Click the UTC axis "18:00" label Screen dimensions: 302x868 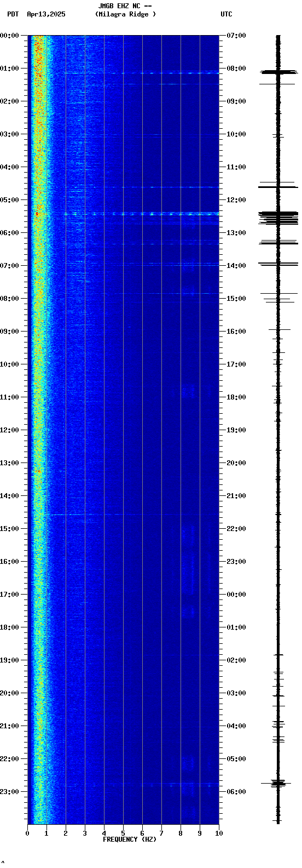236,397
